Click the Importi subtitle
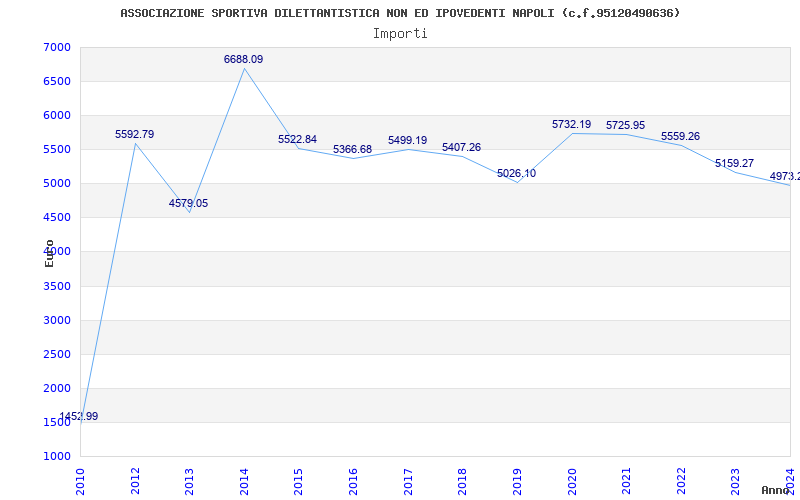The width and height of the screenshot is (800, 500). [x=400, y=34]
